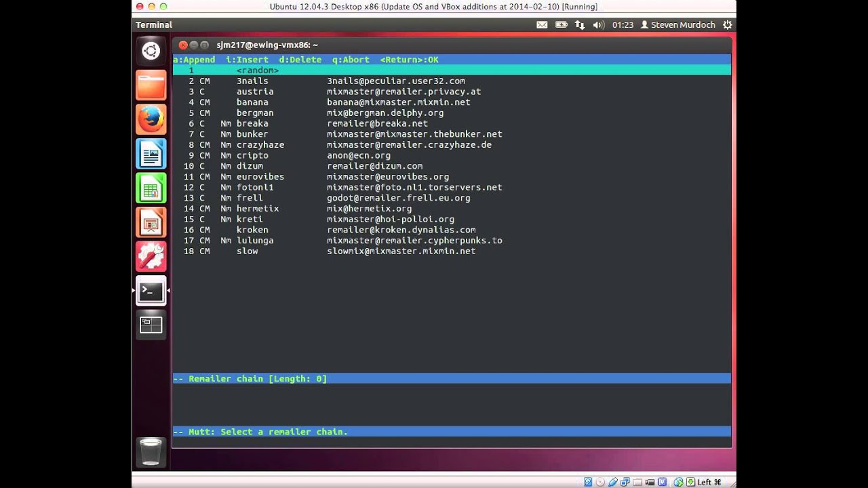Screen dimensions: 868x488
Task: Open the mail envelope indicator
Action: (x=542, y=24)
